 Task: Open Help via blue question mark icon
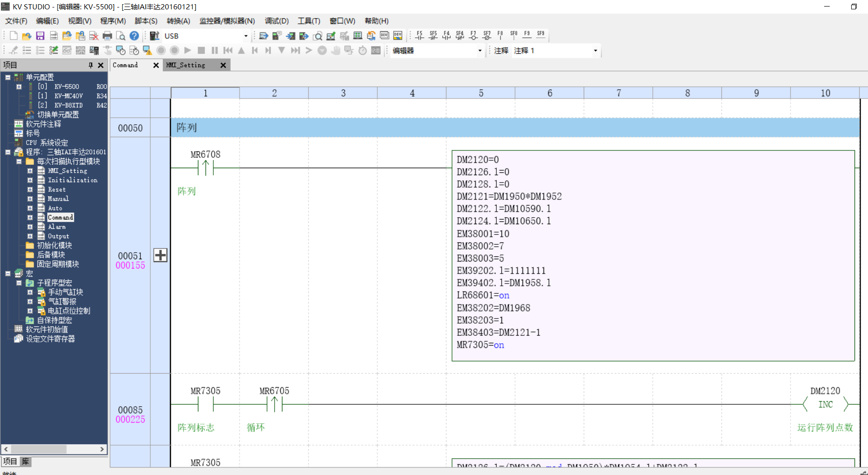(x=134, y=36)
